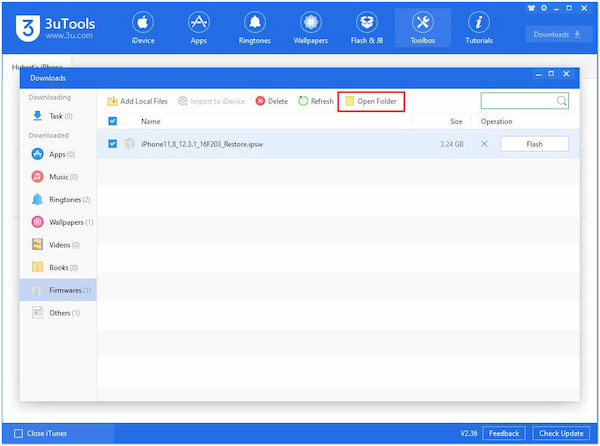This screenshot has width=600, height=446.
Task: Open Flash & JB section
Action: (367, 28)
